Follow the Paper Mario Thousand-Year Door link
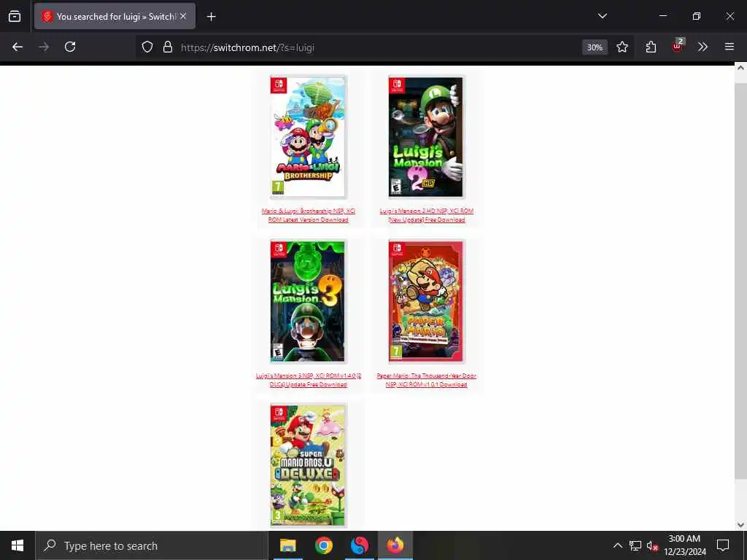 (426, 380)
